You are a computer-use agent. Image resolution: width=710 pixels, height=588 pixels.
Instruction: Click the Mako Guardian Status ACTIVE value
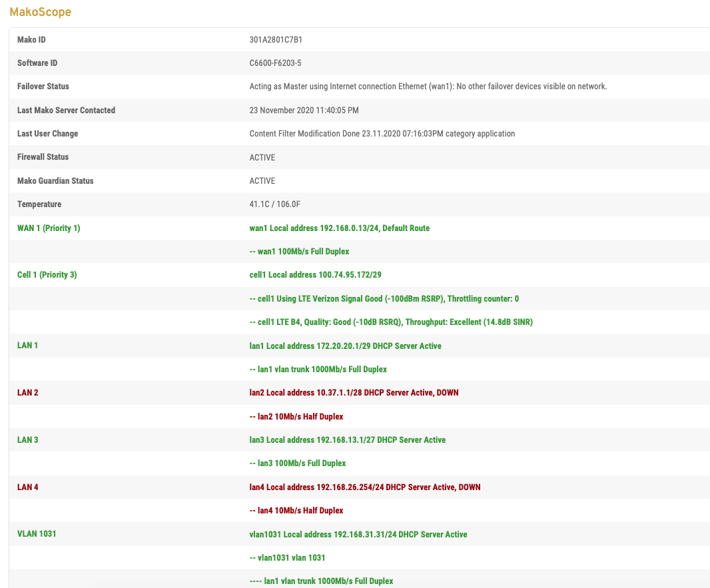[262, 181]
